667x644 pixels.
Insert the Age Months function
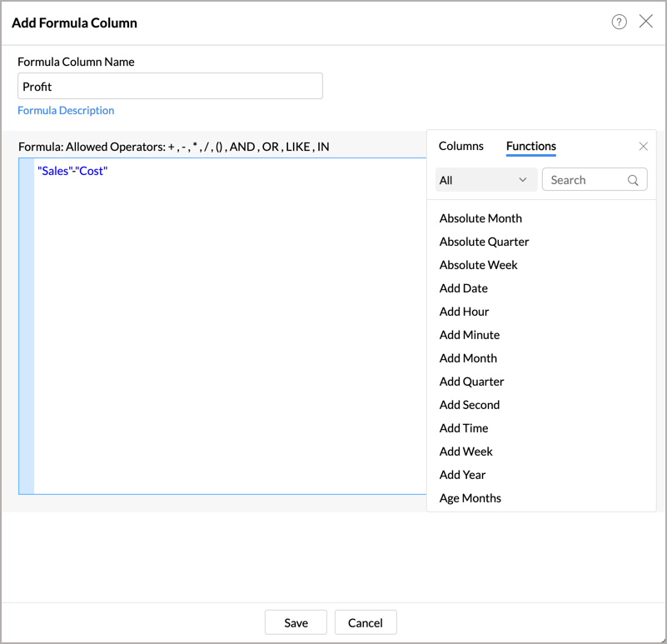pyautogui.click(x=470, y=498)
